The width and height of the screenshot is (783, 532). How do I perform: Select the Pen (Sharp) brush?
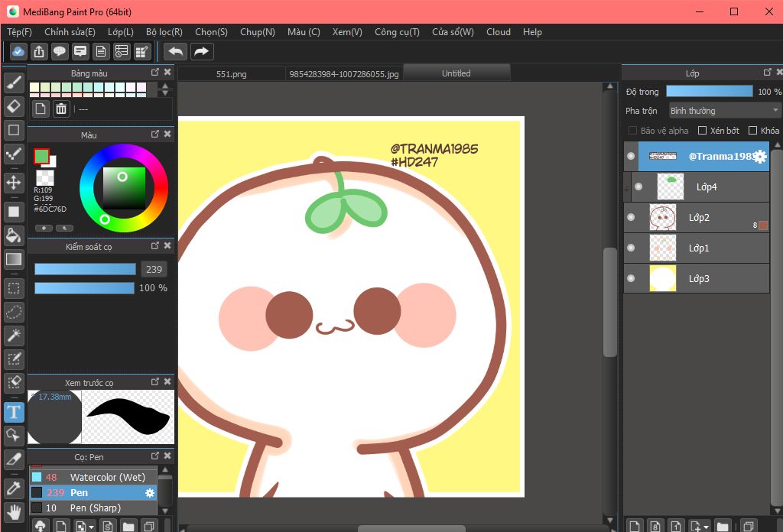coord(94,508)
